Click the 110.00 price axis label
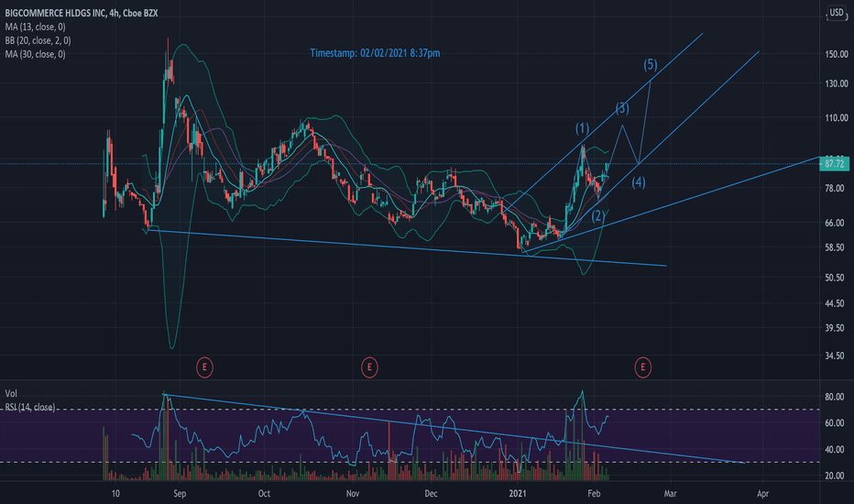 (x=837, y=117)
